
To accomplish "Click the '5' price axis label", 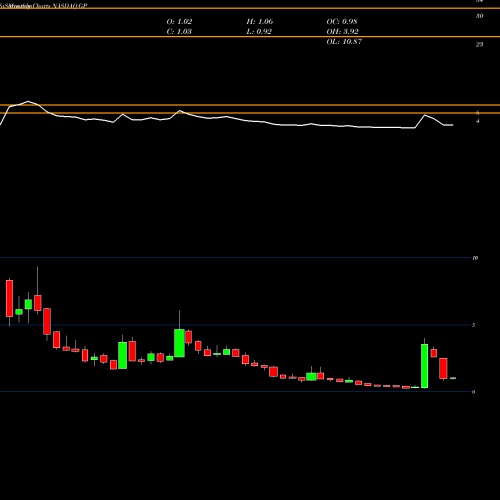I will click(x=473, y=325).
